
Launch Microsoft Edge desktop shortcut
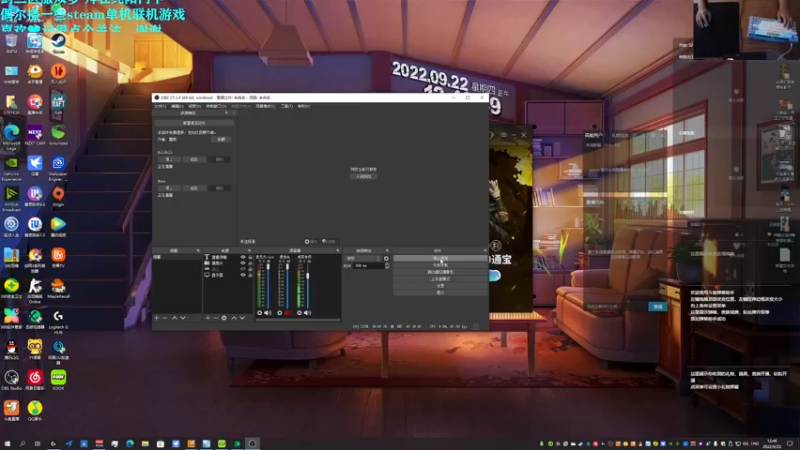[11, 138]
